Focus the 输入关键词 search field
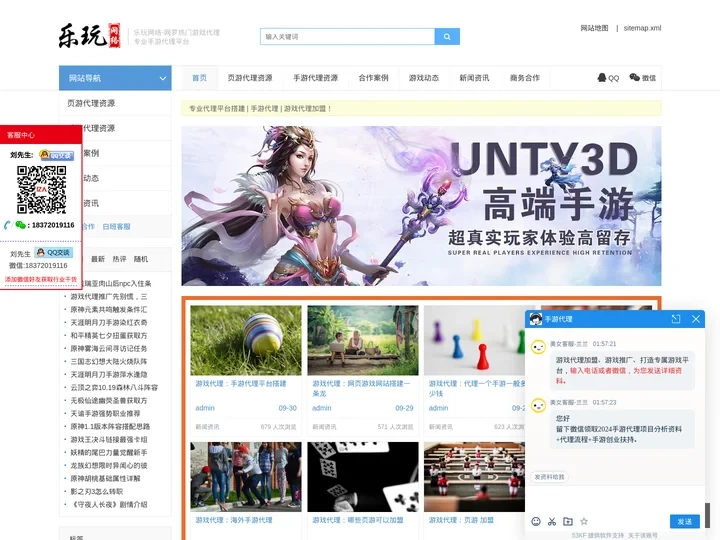Viewport: 720px width, 540px height. click(x=348, y=37)
